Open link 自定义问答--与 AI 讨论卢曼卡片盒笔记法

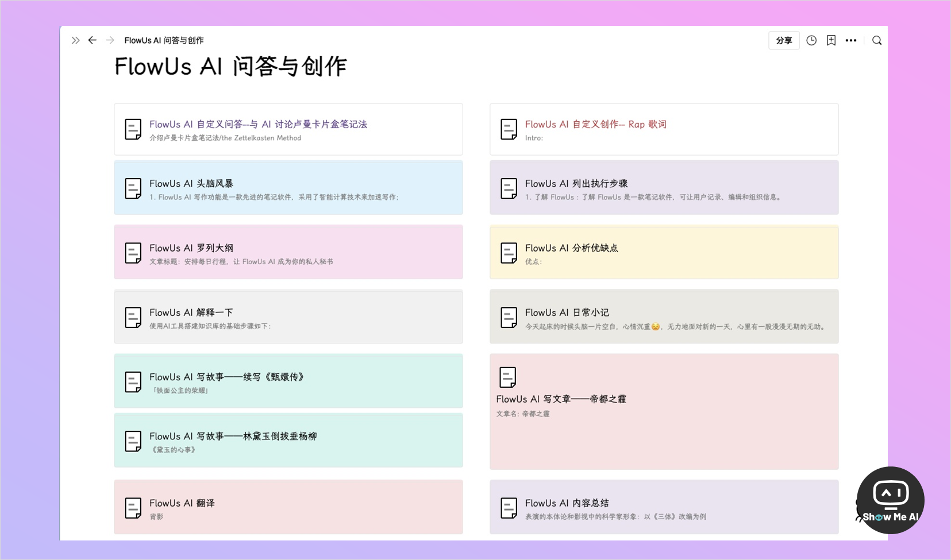[x=258, y=124]
